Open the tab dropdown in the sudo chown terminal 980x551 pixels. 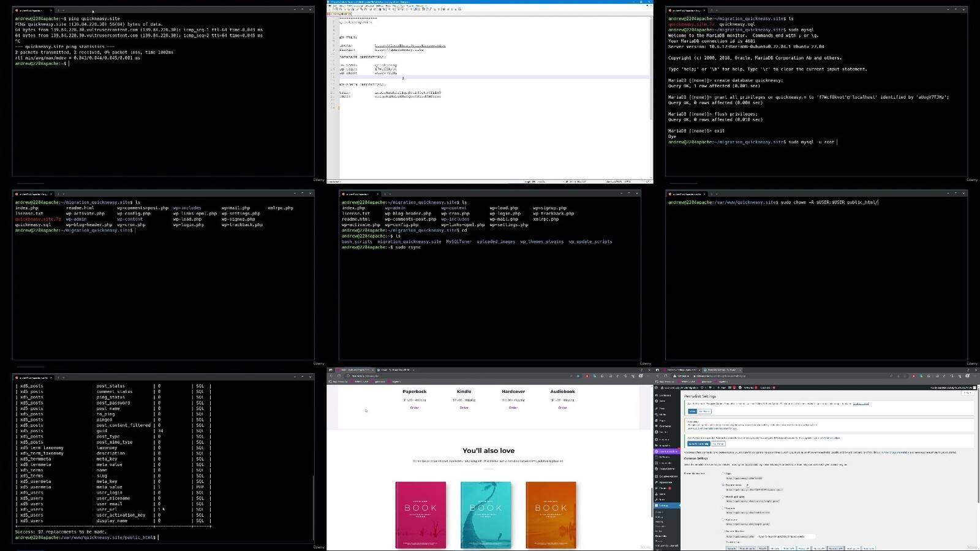click(717, 194)
